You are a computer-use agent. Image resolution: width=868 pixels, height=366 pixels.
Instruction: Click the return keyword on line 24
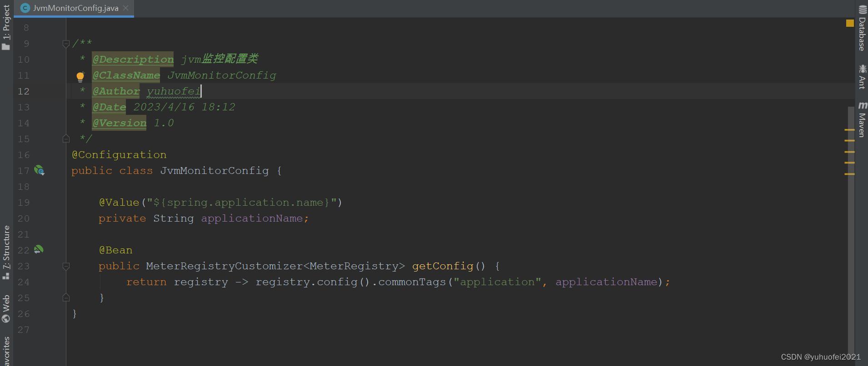click(146, 282)
